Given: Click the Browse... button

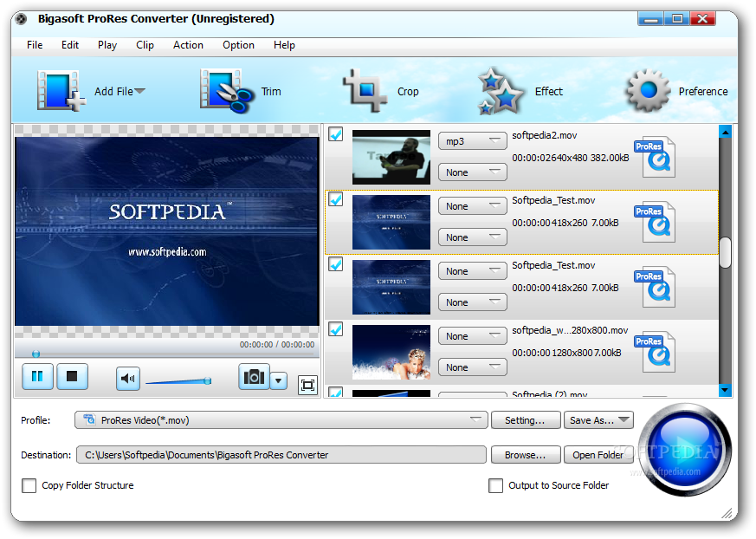Looking at the screenshot, I should pyautogui.click(x=526, y=455).
